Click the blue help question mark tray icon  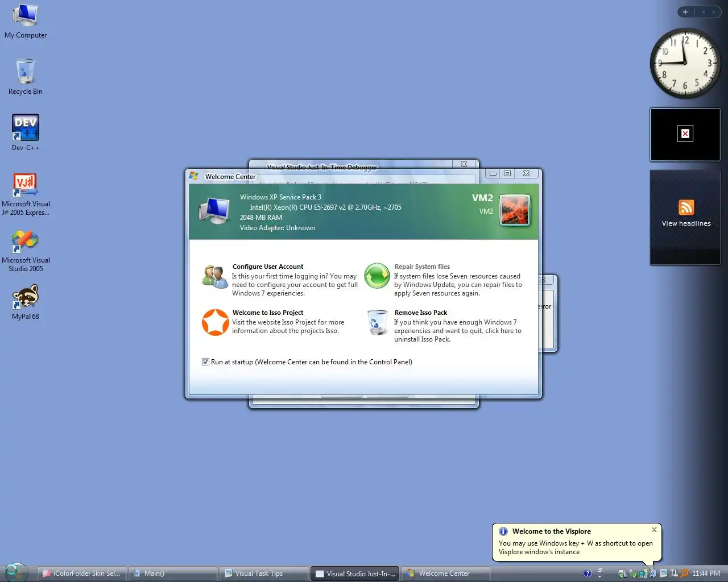(x=588, y=573)
